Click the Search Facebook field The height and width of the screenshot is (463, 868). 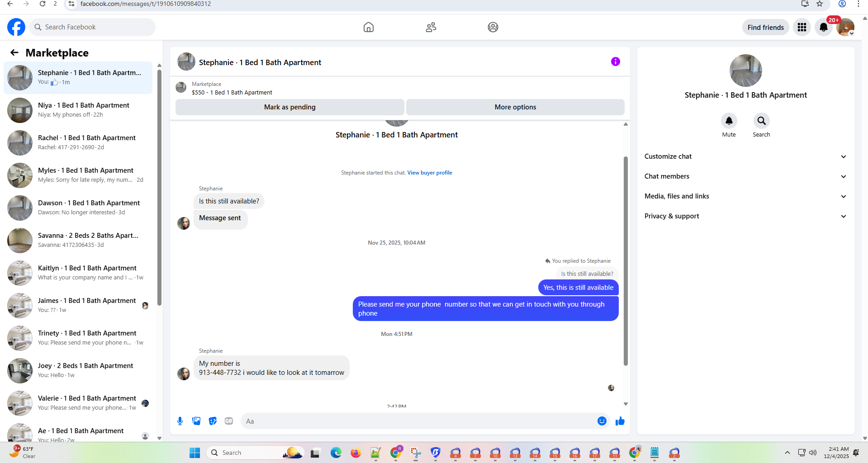(x=92, y=27)
